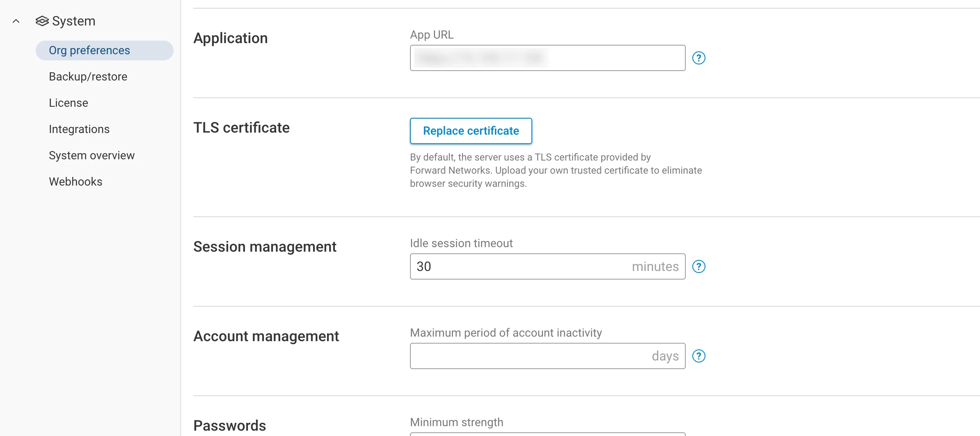Viewport: 980px width, 436px height.
Task: Open System overview page
Action: 92,156
